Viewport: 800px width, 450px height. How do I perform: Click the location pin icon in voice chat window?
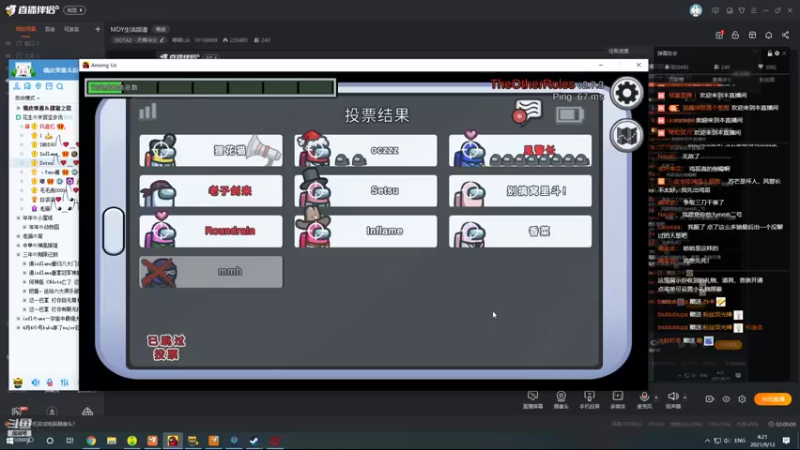pos(38,86)
